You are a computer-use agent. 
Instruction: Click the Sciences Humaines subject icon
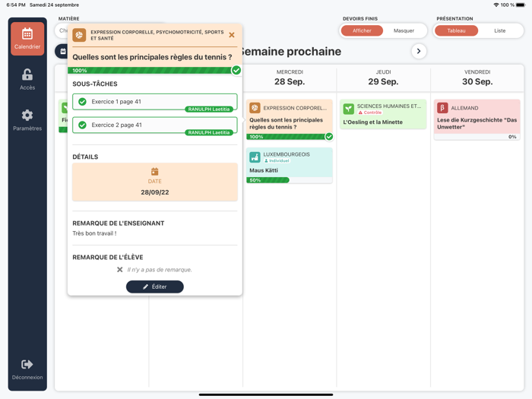coord(348,109)
